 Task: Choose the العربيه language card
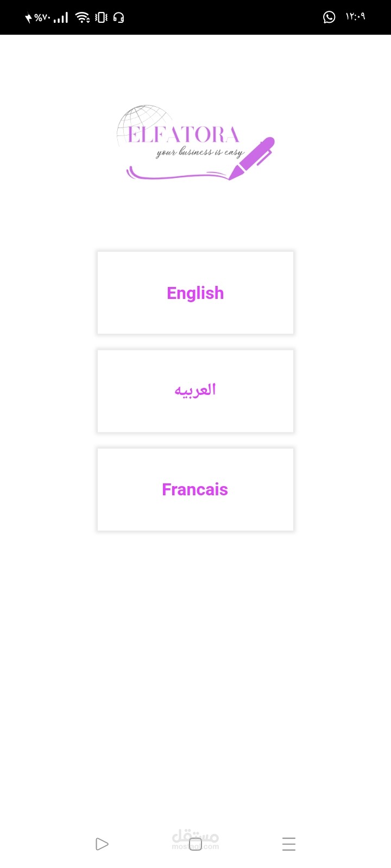point(195,391)
